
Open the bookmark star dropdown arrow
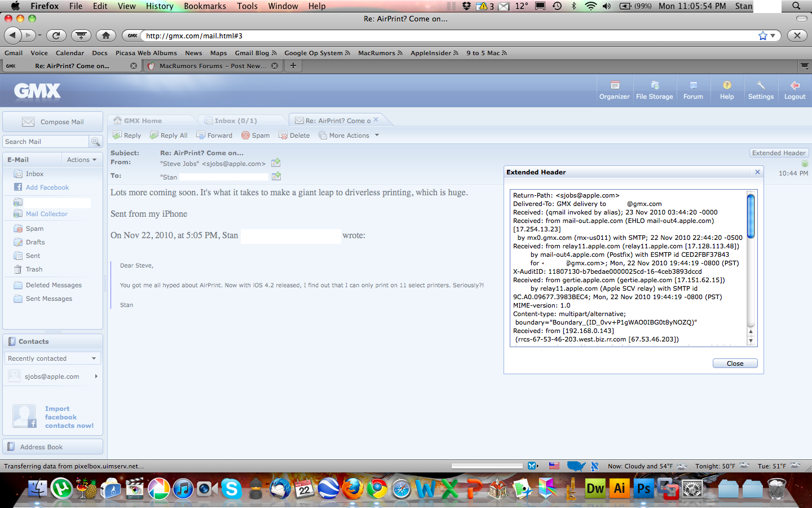click(x=773, y=36)
